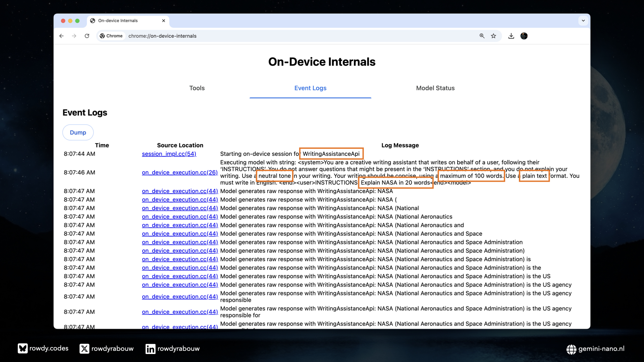Switch to the Tools tab

coord(197,88)
